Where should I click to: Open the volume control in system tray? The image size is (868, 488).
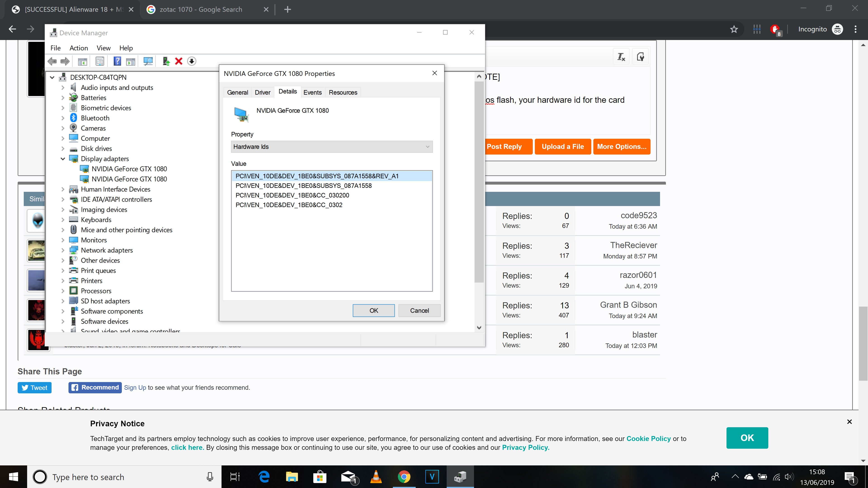(x=788, y=477)
